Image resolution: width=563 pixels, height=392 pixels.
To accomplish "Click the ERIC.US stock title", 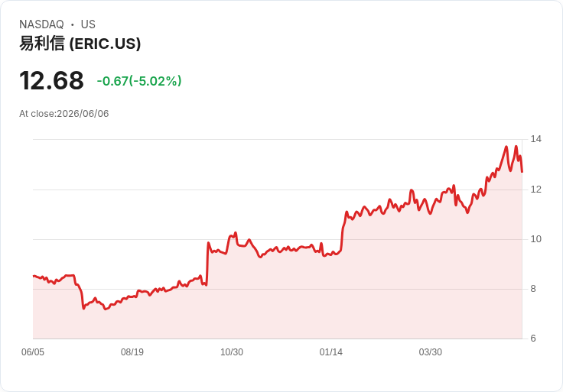I will (80, 44).
